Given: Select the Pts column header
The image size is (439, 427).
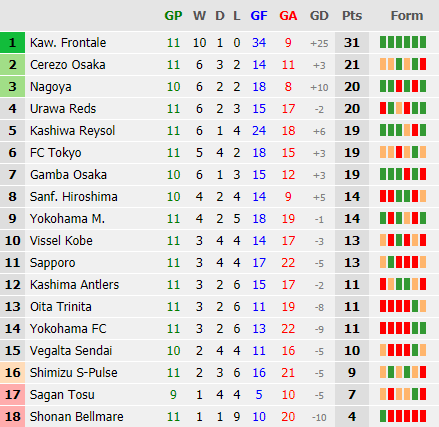Looking at the screenshot, I should click(352, 16).
